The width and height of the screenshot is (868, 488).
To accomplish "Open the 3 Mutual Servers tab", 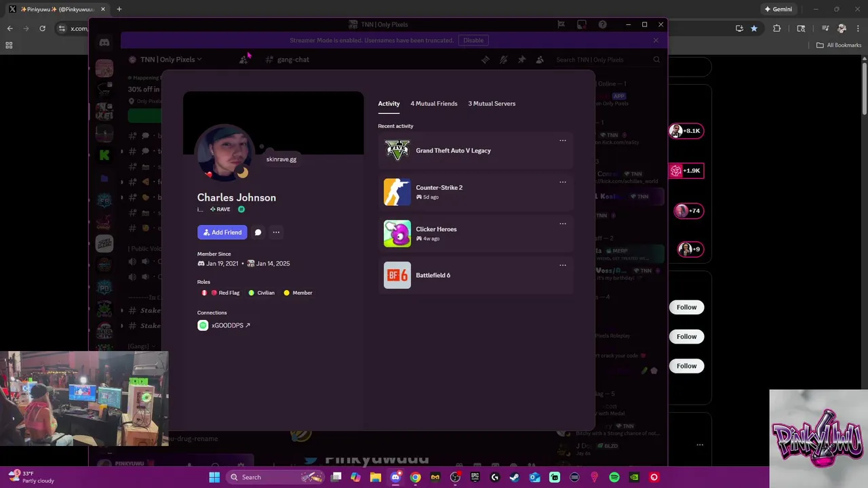I will (x=492, y=104).
